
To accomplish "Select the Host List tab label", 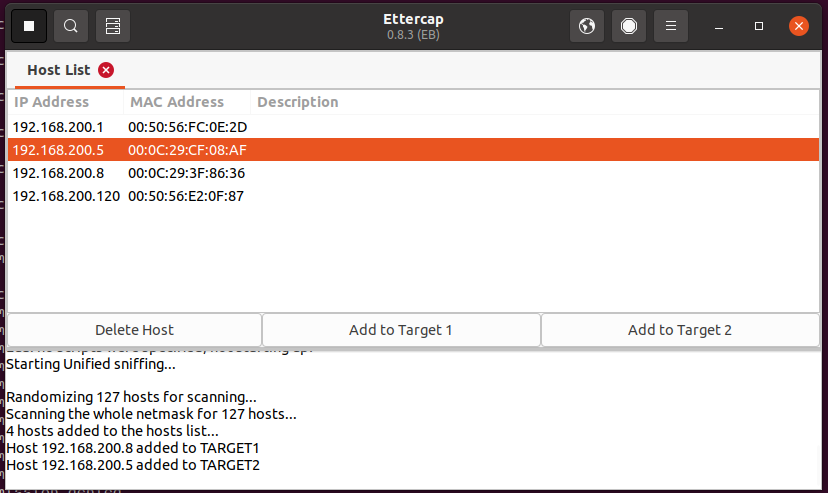I will pyautogui.click(x=58, y=70).
